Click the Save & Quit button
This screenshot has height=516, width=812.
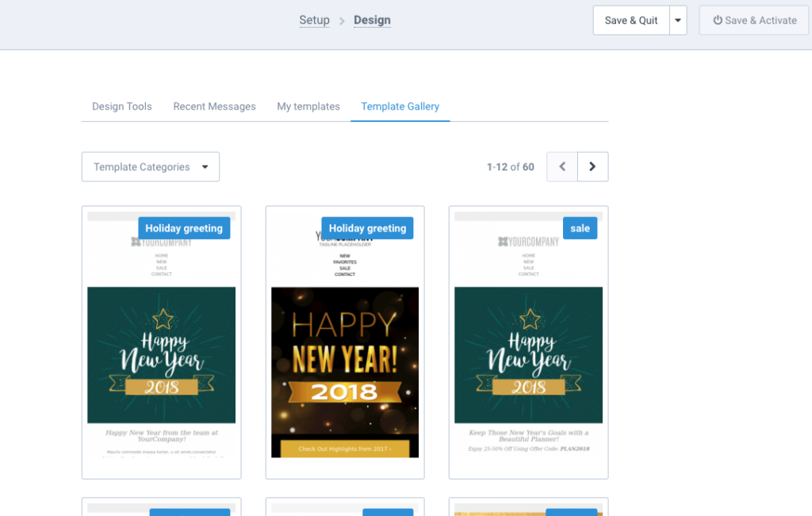pyautogui.click(x=631, y=20)
